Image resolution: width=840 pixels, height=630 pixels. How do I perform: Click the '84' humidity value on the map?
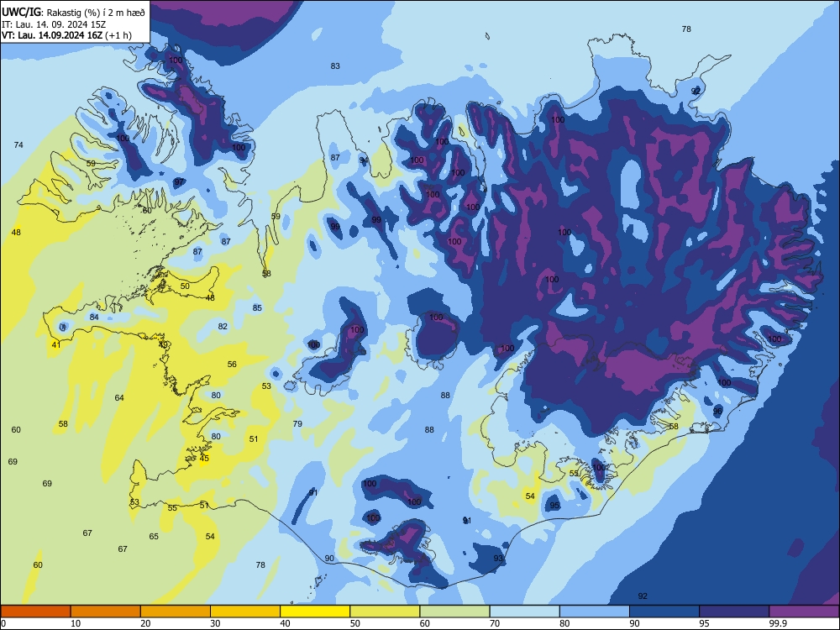click(x=94, y=318)
